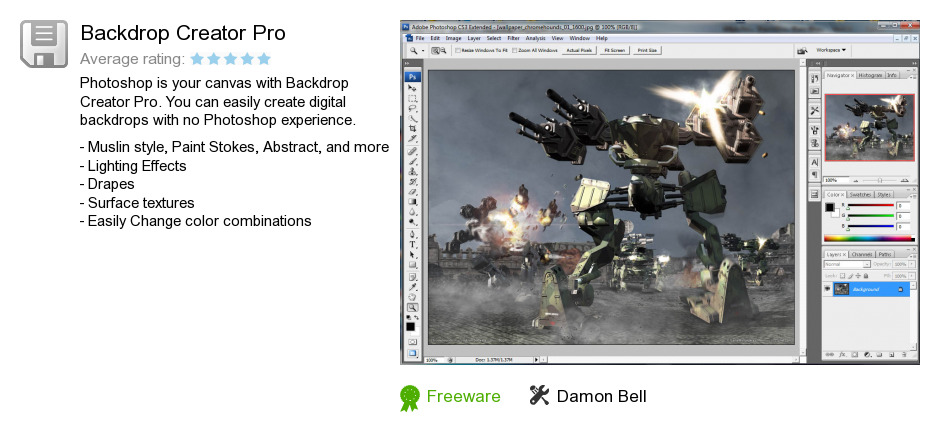Select the Brush tool
This screenshot has width=940, height=442.
413,161
